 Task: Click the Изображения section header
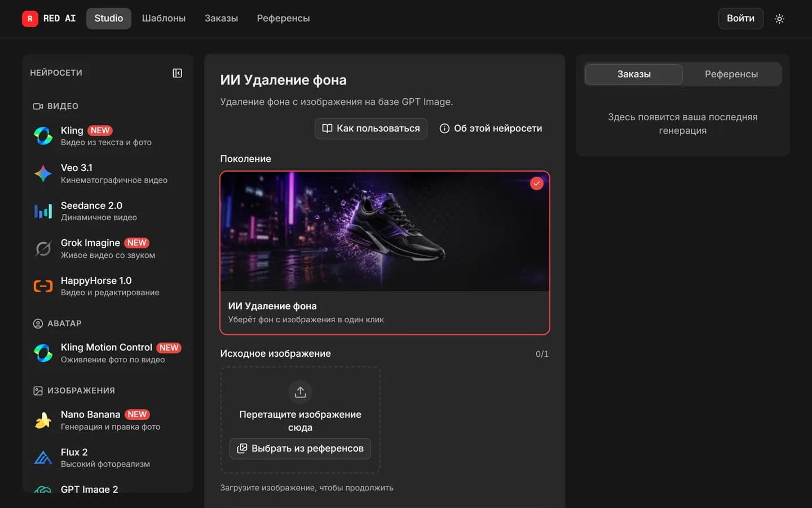(x=74, y=391)
